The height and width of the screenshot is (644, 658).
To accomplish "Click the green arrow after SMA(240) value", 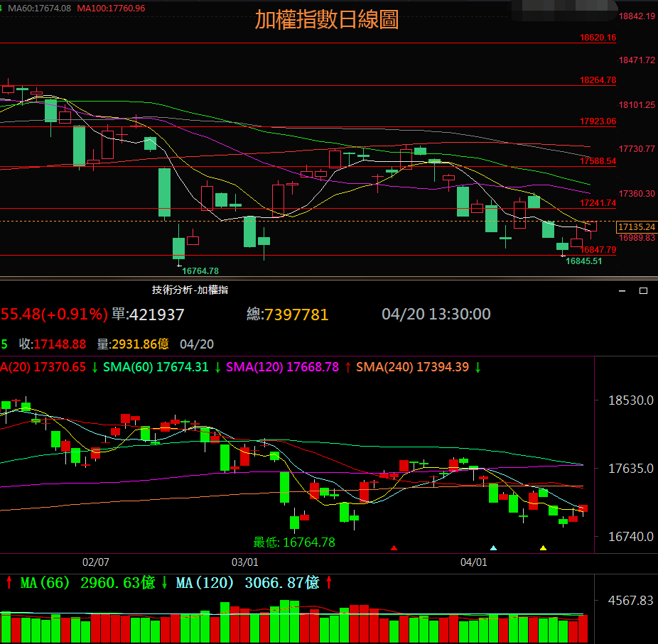I will coord(478,367).
